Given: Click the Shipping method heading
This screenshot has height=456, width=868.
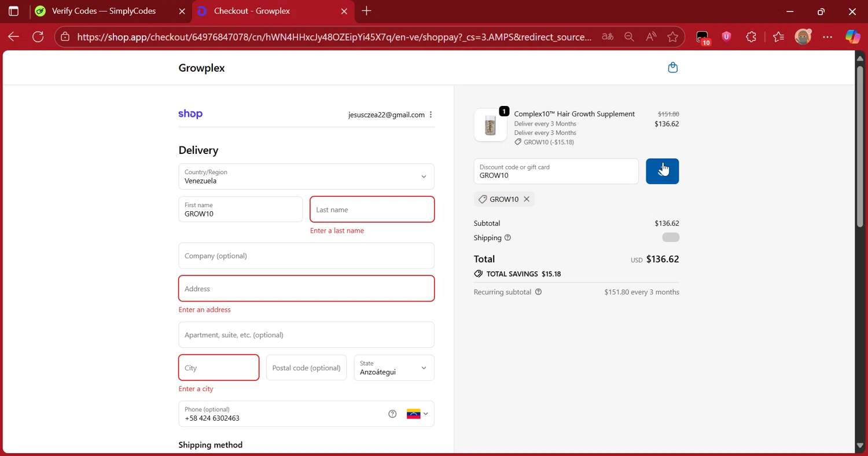Looking at the screenshot, I should coord(211,445).
